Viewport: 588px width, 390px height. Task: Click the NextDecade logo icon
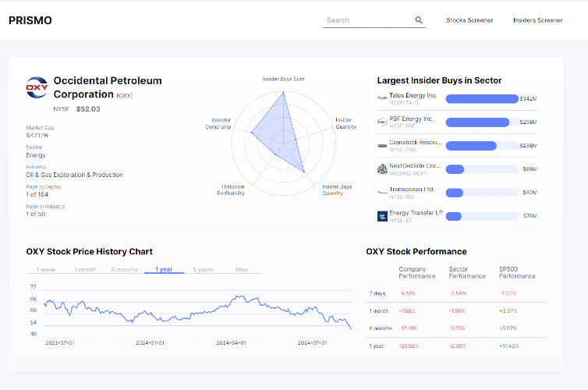coord(382,169)
